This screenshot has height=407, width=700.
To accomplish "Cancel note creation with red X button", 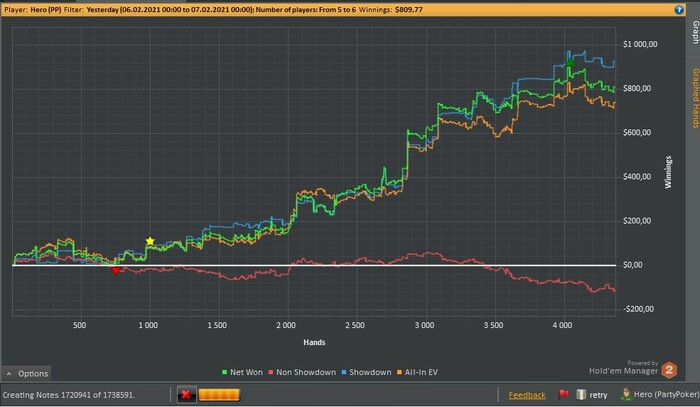I will click(x=186, y=395).
